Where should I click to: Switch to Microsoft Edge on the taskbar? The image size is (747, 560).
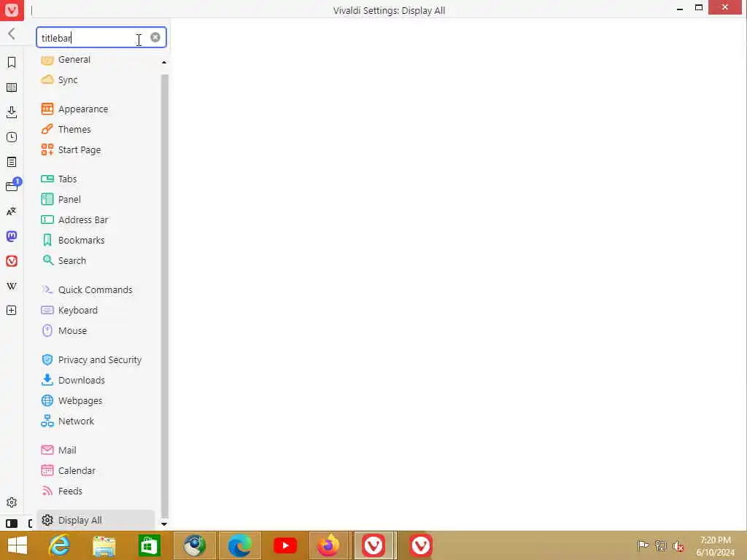[x=239, y=545]
